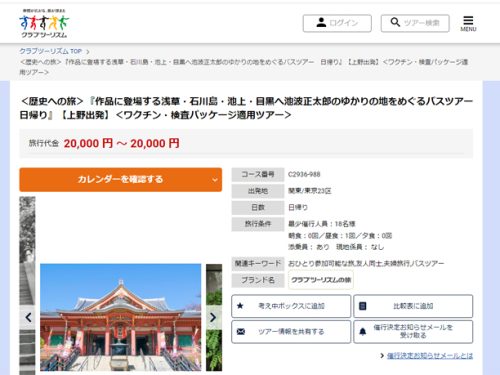Click the breadcrumb chevron after TOP
This screenshot has width=500, height=375.
coord(88,52)
